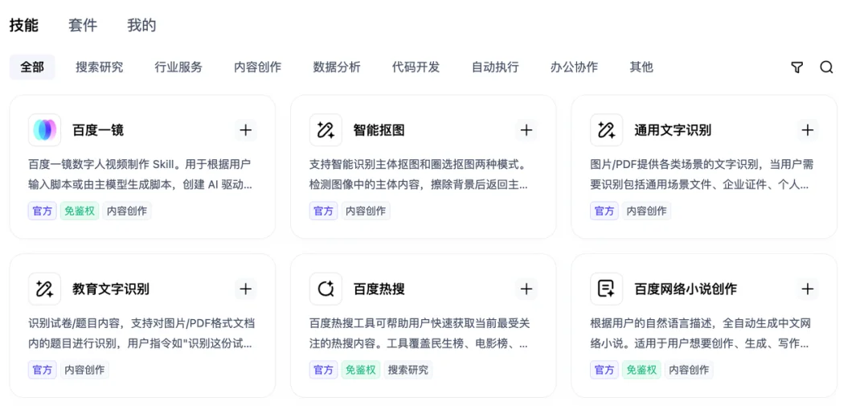
Task: Click the 官方 tag on 通用文字识别
Action: (x=604, y=211)
